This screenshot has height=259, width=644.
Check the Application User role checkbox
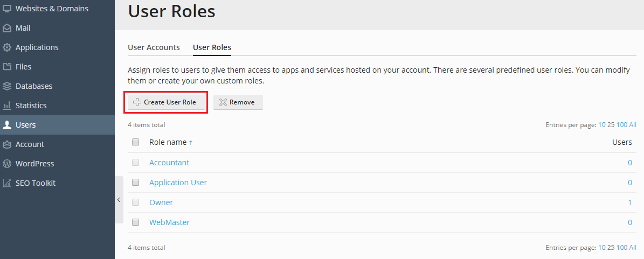136,183
